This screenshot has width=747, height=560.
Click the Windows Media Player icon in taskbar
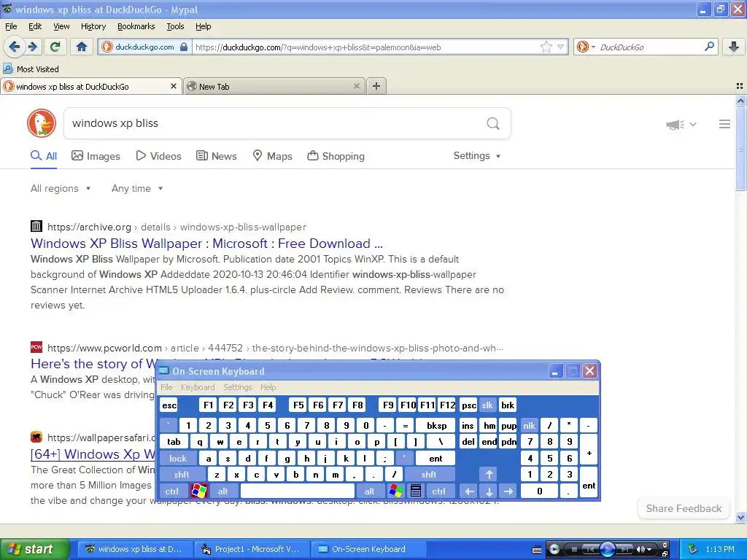pyautogui.click(x=554, y=550)
